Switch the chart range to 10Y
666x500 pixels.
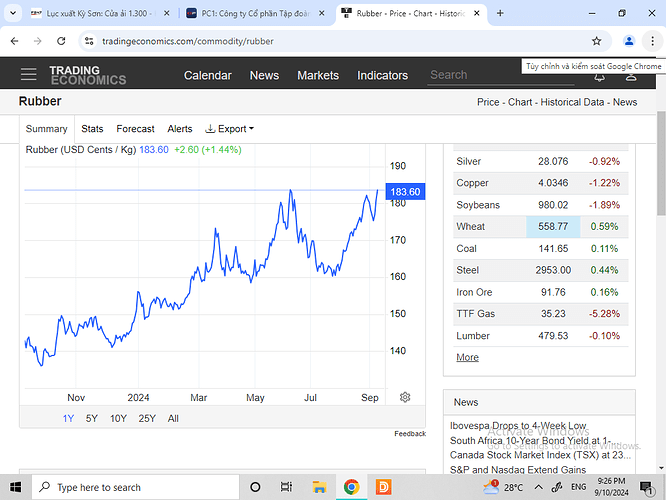pyautogui.click(x=119, y=419)
